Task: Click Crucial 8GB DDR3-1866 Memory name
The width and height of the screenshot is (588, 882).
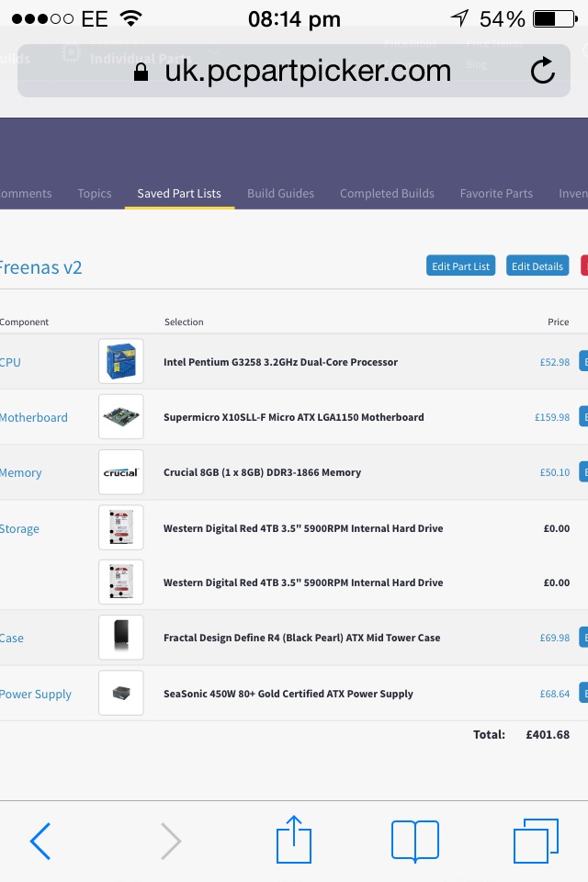Action: coord(262,472)
